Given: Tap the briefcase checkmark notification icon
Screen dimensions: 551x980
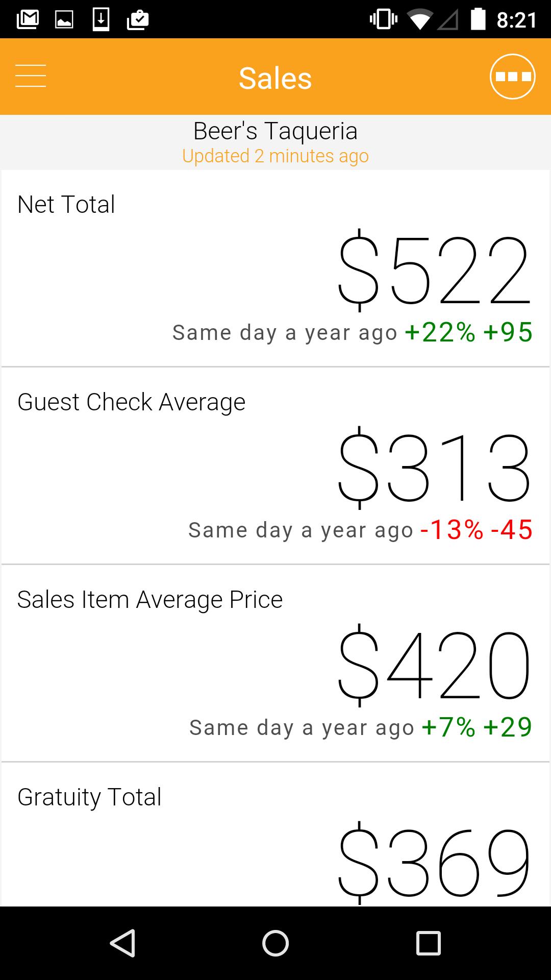Looking at the screenshot, I should click(138, 19).
